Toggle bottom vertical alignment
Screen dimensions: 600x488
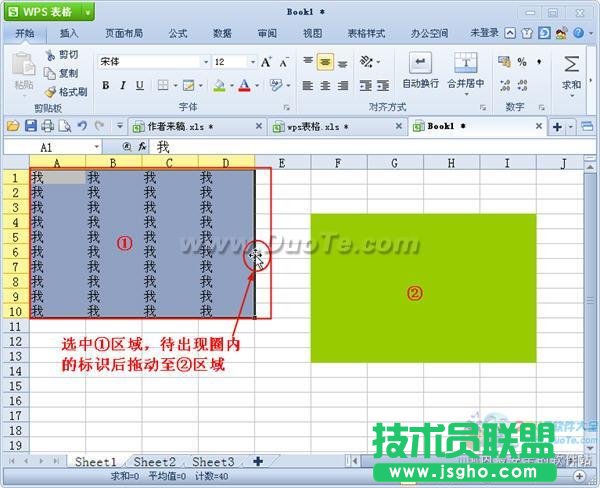[x=343, y=63]
